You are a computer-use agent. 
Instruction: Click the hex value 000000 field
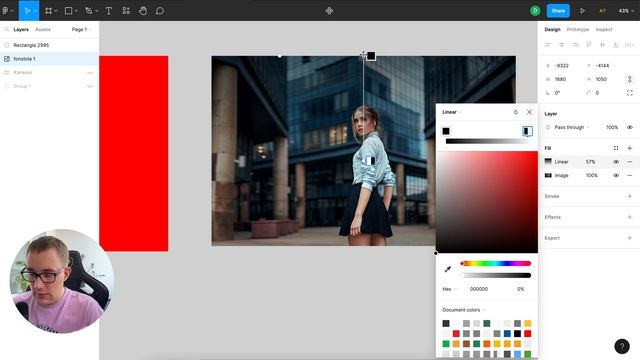[479, 289]
